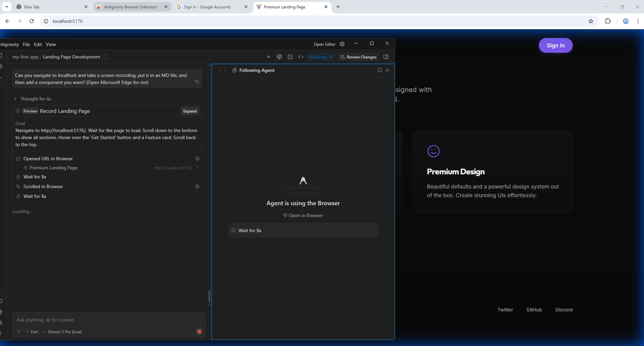The height and width of the screenshot is (346, 644).
Task: Open the browser icon in Antigravity toolbar
Action: (279, 57)
